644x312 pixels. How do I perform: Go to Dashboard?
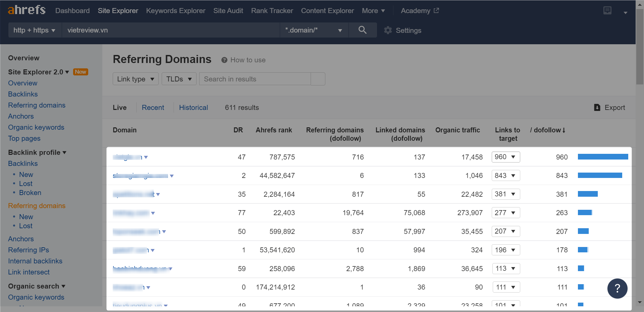click(72, 11)
